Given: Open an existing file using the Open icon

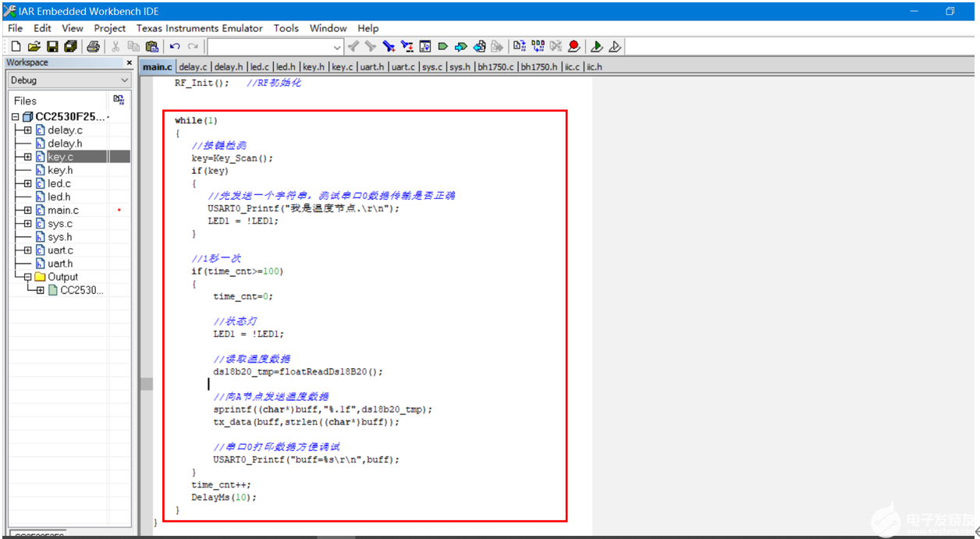Looking at the screenshot, I should [34, 46].
